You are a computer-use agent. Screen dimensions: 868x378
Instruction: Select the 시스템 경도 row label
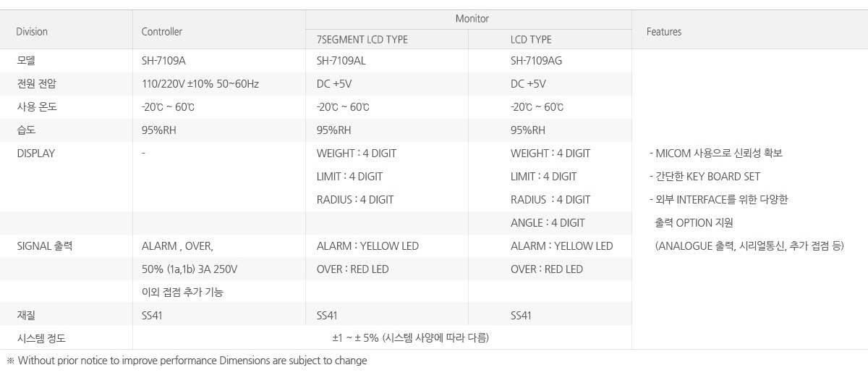tap(41, 338)
